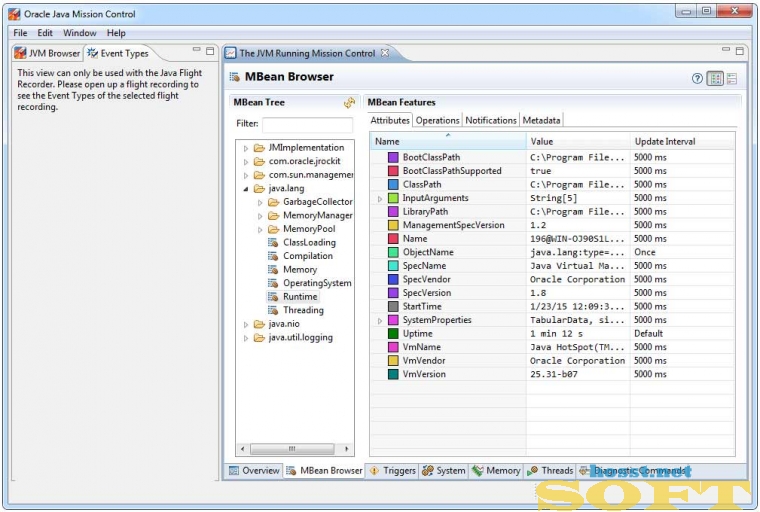Click the SpecVersion value 1.8
Screen dimensions: 760x512
(538, 293)
